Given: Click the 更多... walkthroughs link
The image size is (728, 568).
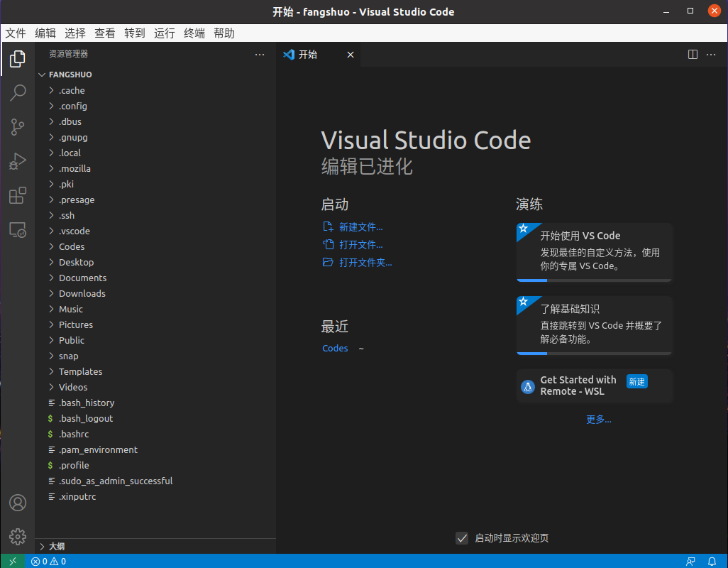Looking at the screenshot, I should point(599,420).
